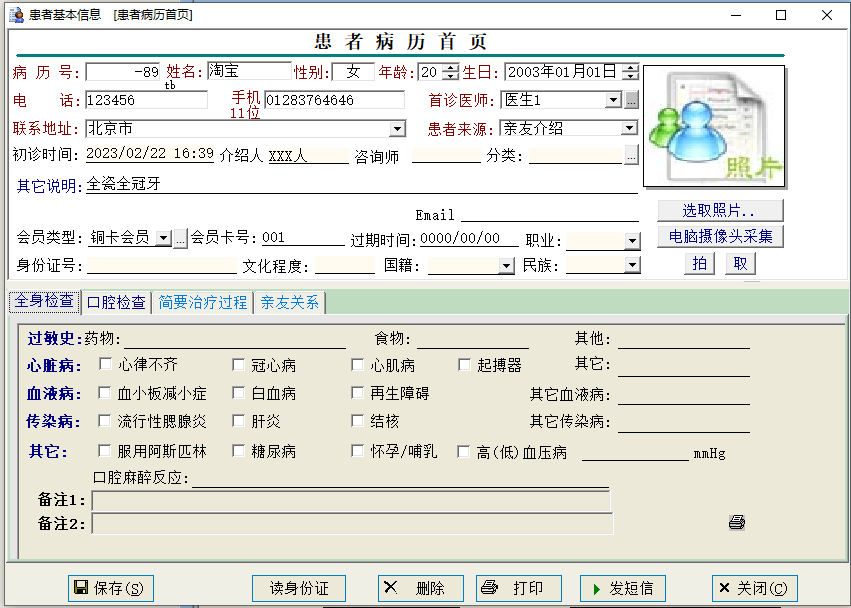The image size is (851, 608).
Task: Click the app icon in the title bar
Action: (17, 15)
